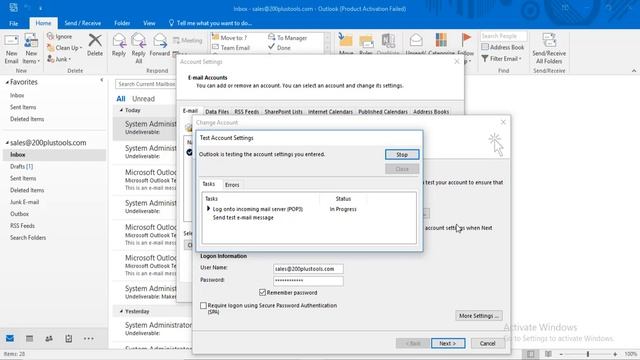The width and height of the screenshot is (640, 360).
Task: Switch to Calendar view in navigation bar
Action: pyautogui.click(x=29, y=338)
